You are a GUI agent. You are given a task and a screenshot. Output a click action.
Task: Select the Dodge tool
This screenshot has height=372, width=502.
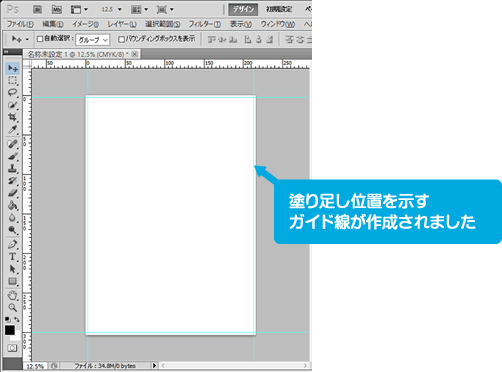13,230
